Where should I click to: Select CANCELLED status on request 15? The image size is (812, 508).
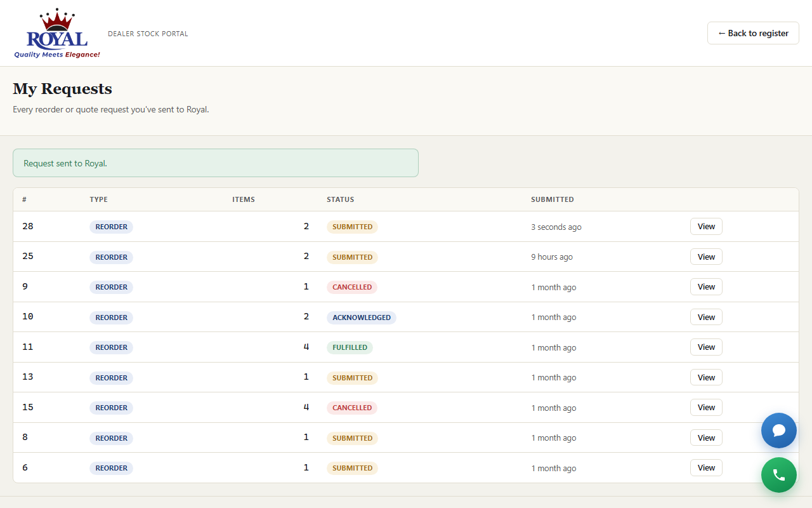pos(352,408)
